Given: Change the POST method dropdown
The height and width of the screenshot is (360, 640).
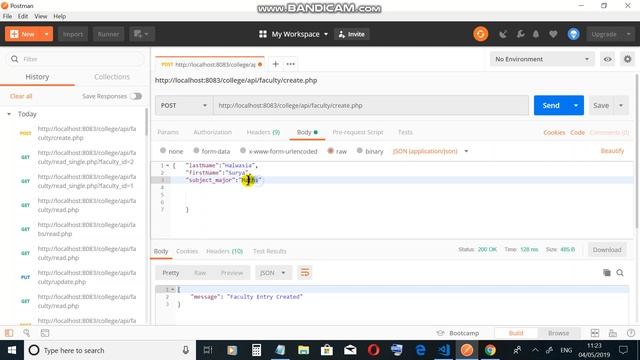Looking at the screenshot, I should [184, 105].
